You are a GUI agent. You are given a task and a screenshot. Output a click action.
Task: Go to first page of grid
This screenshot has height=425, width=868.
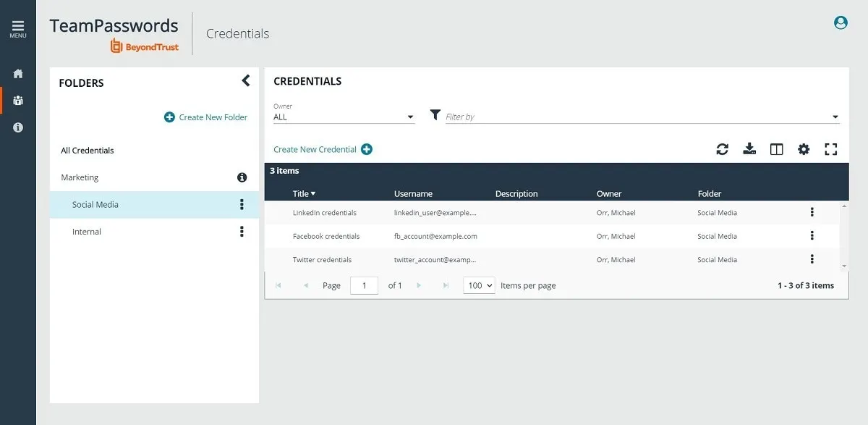278,285
